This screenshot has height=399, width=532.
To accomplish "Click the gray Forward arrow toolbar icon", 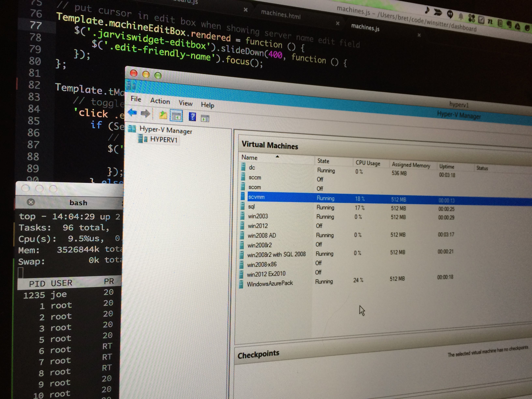I will (145, 113).
